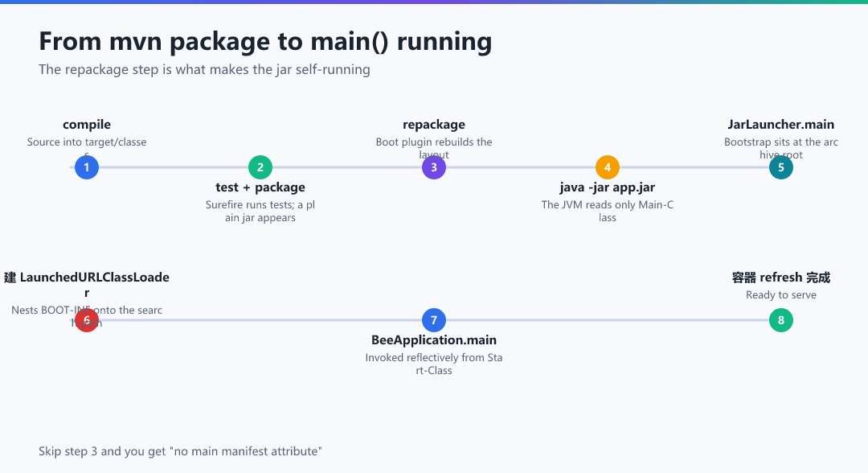The height and width of the screenshot is (473, 868).
Task: Click the 'BeeApplication.main' step title
Action: (x=434, y=340)
